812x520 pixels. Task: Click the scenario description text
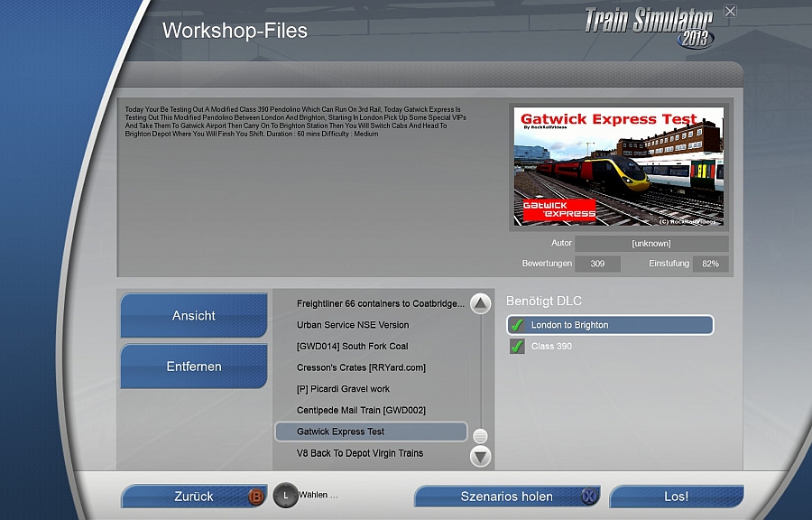pyautogui.click(x=296, y=122)
